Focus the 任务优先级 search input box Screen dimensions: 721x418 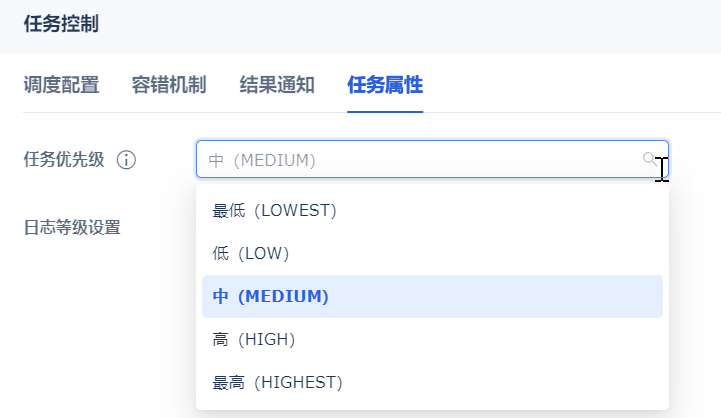pos(432,160)
